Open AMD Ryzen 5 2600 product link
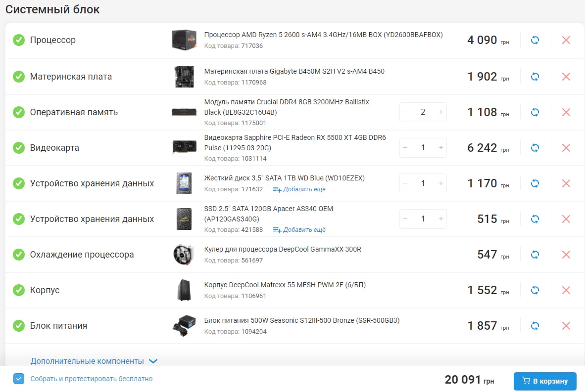 coord(323,35)
